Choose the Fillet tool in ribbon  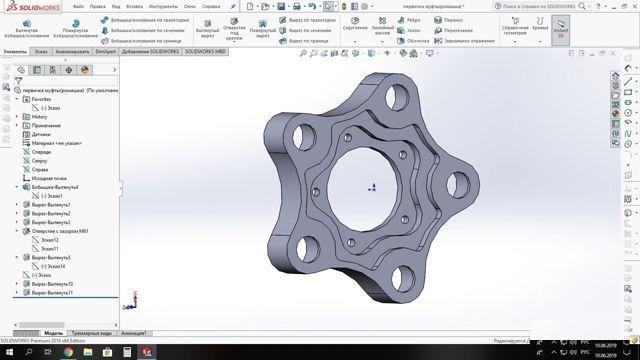tap(355, 21)
